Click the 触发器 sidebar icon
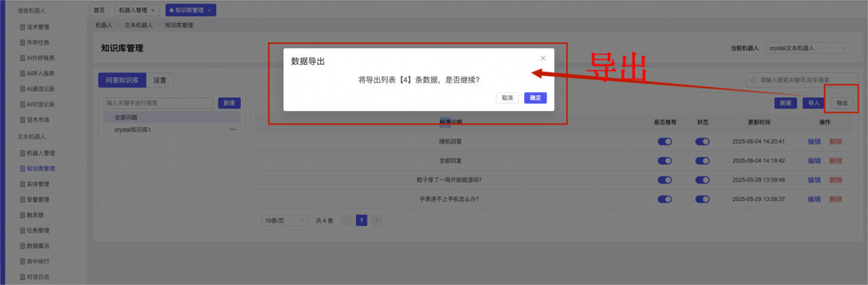This screenshot has height=285, width=868. (22, 215)
